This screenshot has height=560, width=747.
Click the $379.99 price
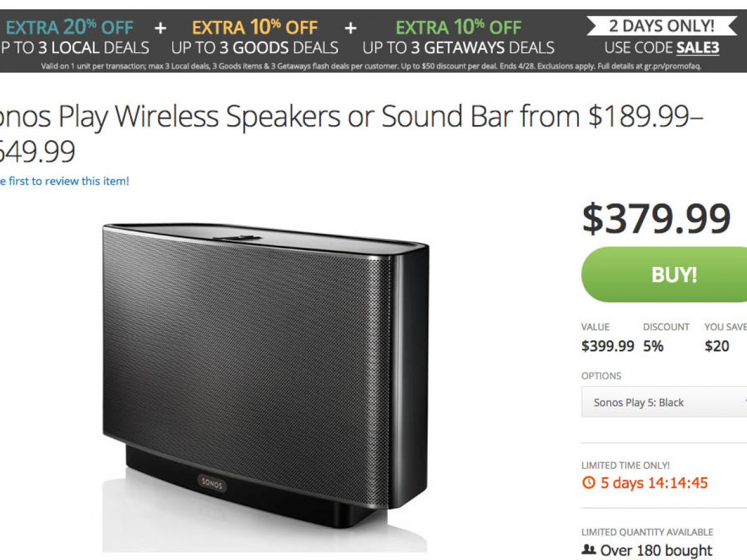tap(656, 218)
